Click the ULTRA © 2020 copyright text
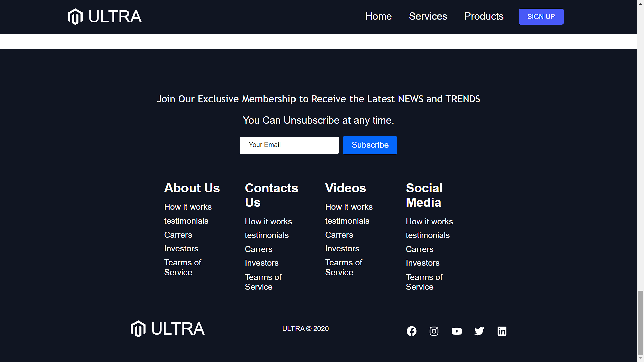The width and height of the screenshot is (644, 362). 306,329
